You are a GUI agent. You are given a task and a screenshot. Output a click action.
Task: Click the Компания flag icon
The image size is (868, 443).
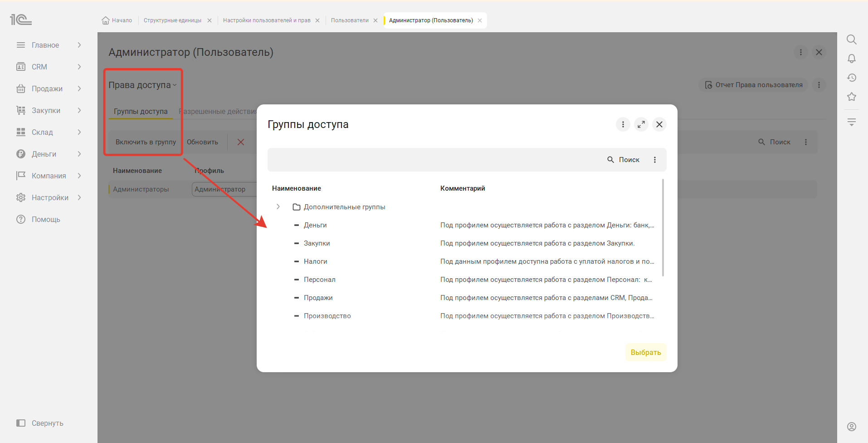[x=21, y=176]
